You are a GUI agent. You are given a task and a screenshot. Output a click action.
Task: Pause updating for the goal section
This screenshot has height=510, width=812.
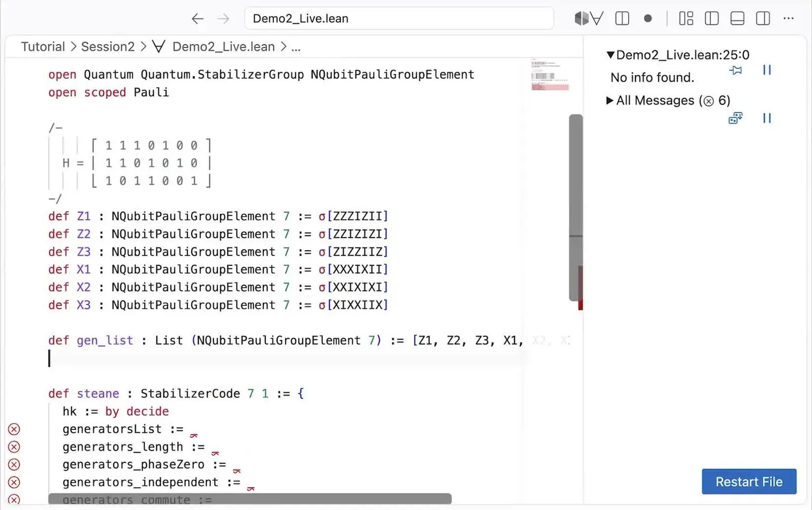point(767,70)
